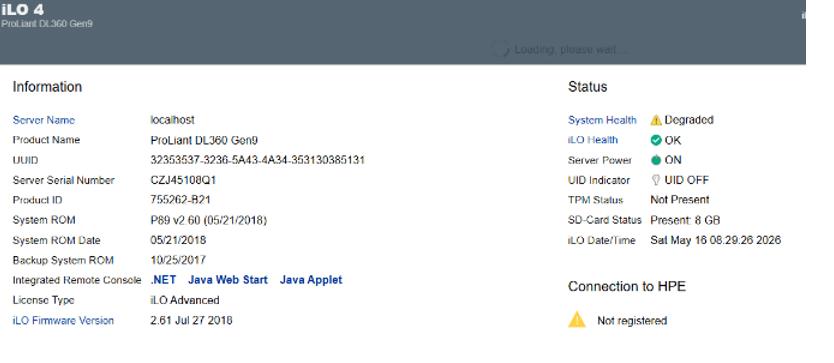The image size is (834, 363).
Task: Click the Not registered text
Action: tap(632, 320)
